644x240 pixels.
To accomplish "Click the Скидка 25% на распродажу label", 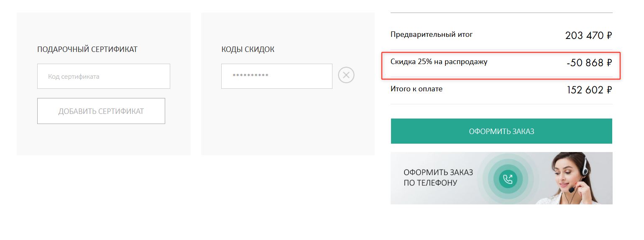I will pyautogui.click(x=439, y=62).
